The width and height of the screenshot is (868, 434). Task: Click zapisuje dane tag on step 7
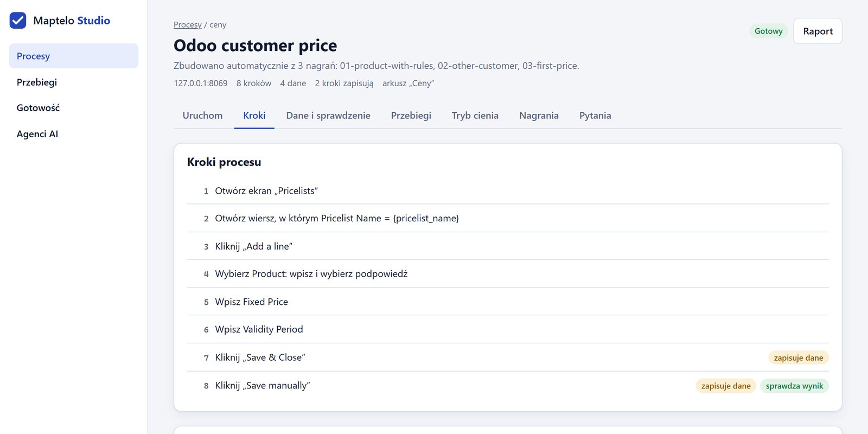click(799, 358)
